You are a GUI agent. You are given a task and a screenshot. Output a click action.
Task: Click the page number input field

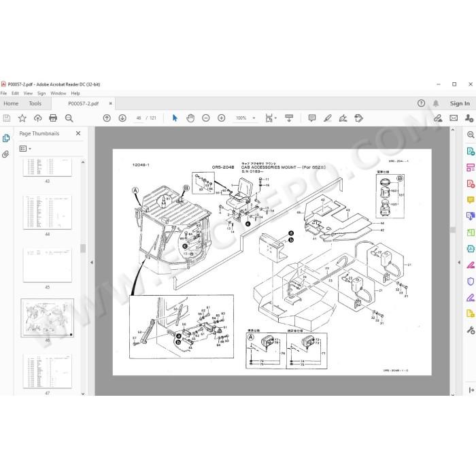139,118
